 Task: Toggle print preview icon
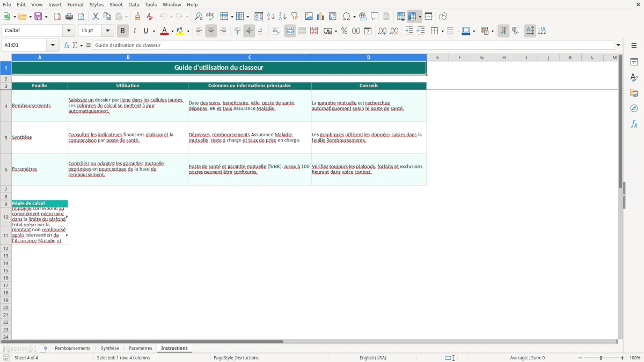coord(81,17)
